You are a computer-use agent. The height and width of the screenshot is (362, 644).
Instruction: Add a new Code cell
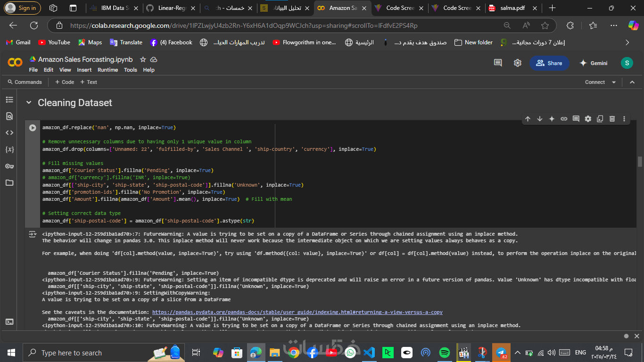click(x=65, y=82)
